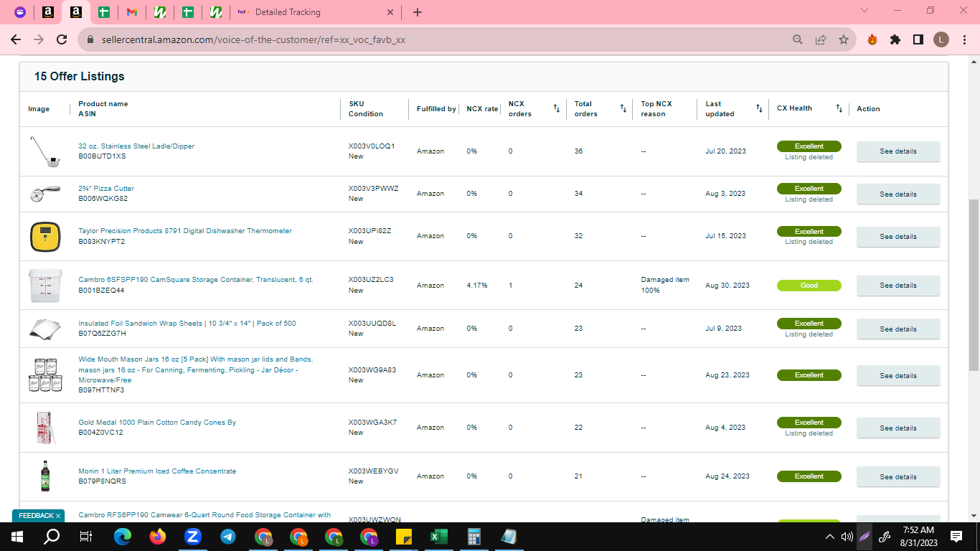
Task: Switch to the Detailed Tracking tab
Action: [x=316, y=12]
